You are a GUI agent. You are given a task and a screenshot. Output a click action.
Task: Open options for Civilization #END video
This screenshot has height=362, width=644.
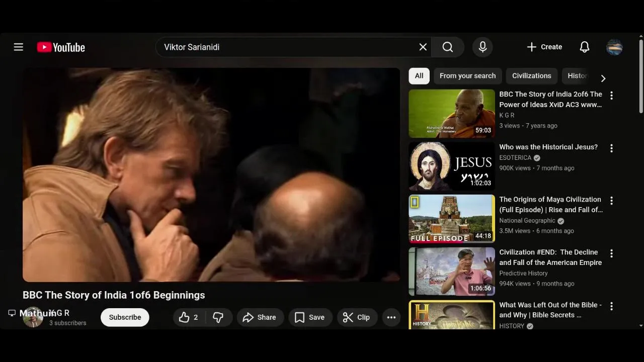(x=611, y=253)
